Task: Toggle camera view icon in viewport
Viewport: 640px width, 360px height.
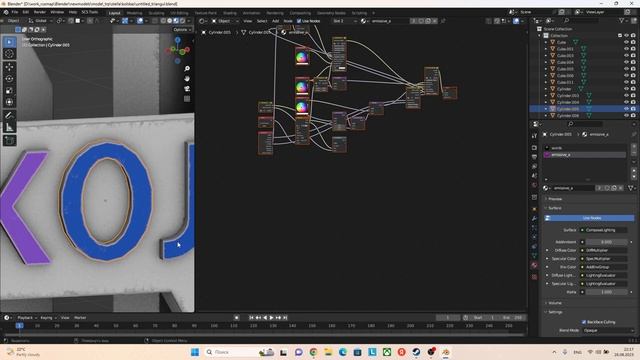Action: tap(187, 89)
